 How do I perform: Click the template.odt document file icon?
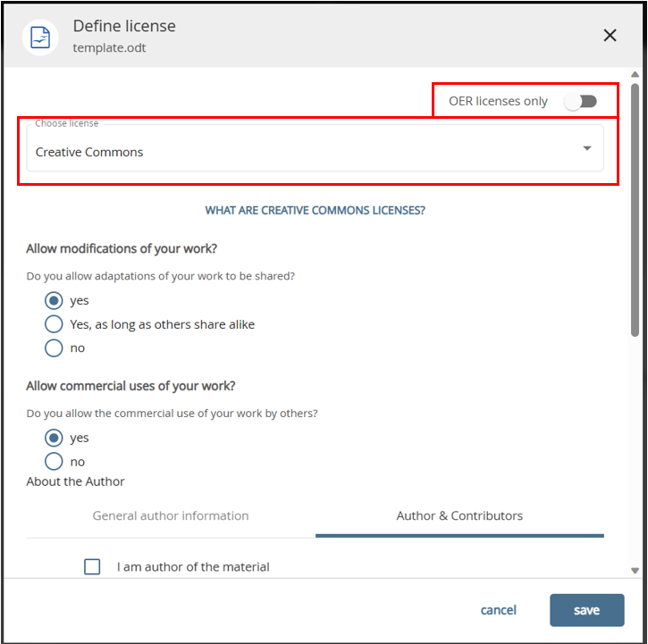pyautogui.click(x=40, y=37)
